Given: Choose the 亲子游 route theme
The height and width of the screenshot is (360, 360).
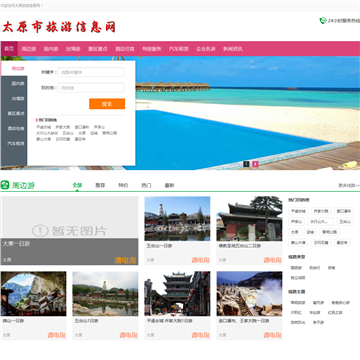Looking at the screenshot, I should point(318,322).
